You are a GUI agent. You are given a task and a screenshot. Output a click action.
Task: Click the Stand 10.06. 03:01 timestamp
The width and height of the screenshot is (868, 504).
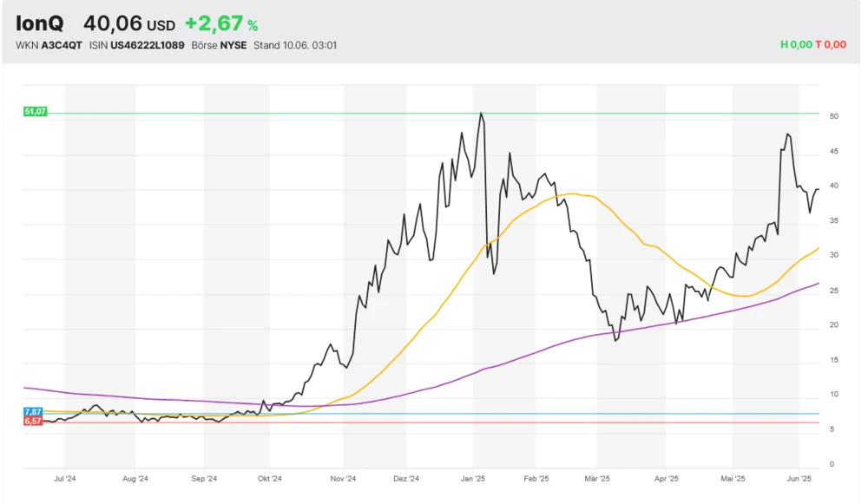tap(294, 45)
